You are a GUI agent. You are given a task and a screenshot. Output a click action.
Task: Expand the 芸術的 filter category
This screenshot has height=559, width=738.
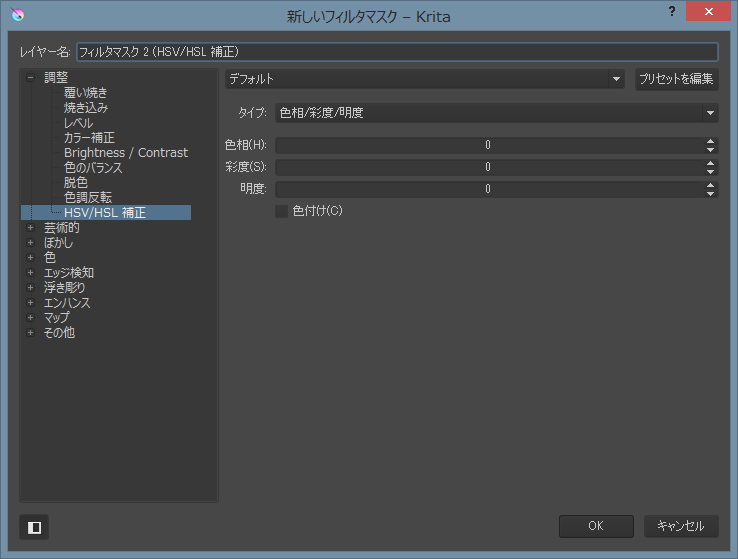[31, 228]
